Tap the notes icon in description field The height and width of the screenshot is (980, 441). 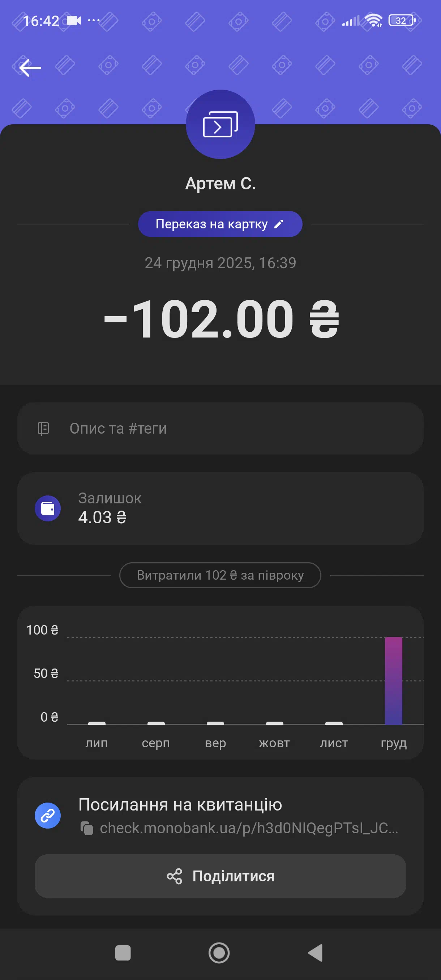tap(43, 428)
